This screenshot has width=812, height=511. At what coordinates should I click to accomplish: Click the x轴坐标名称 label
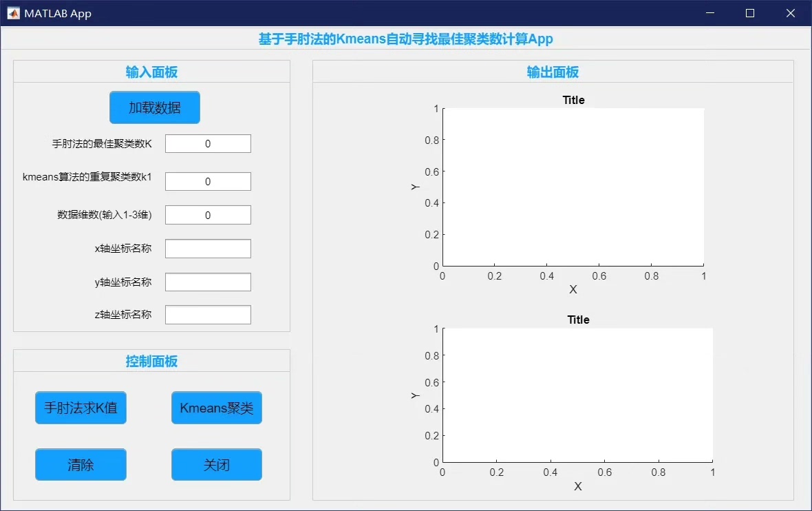(x=123, y=248)
